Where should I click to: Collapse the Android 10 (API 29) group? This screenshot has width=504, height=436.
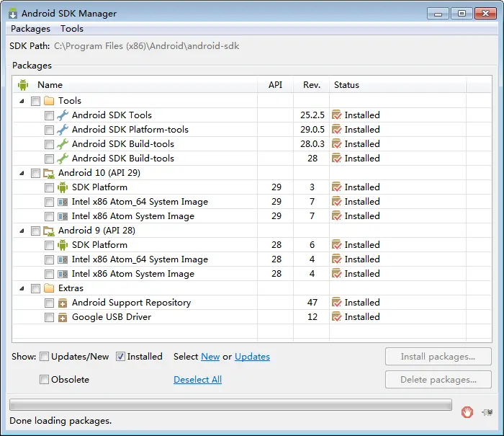pyautogui.click(x=22, y=173)
